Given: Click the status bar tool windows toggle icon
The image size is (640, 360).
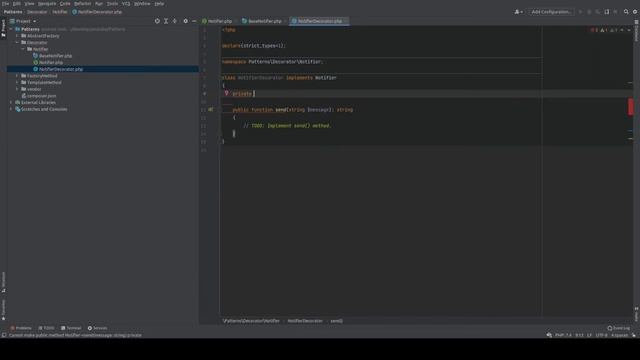Looking at the screenshot, I should tap(4, 335).
